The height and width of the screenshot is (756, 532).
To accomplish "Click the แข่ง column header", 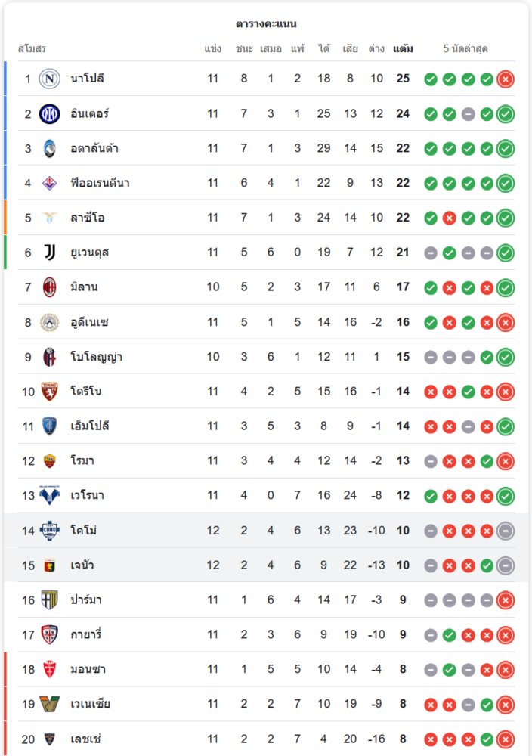I will pos(212,49).
